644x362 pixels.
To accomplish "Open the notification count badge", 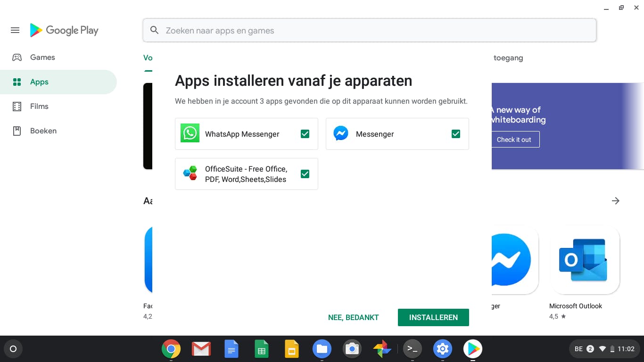I will (x=590, y=349).
